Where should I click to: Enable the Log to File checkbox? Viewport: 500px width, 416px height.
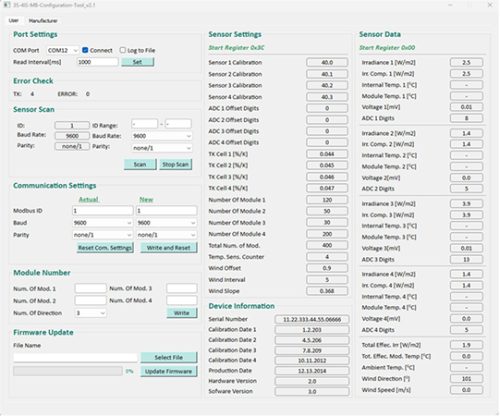[x=122, y=50]
